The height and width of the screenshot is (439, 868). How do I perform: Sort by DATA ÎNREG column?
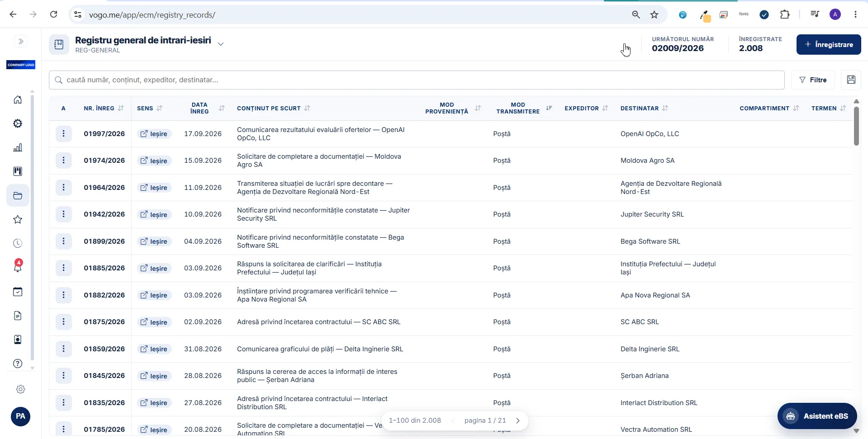tap(222, 109)
